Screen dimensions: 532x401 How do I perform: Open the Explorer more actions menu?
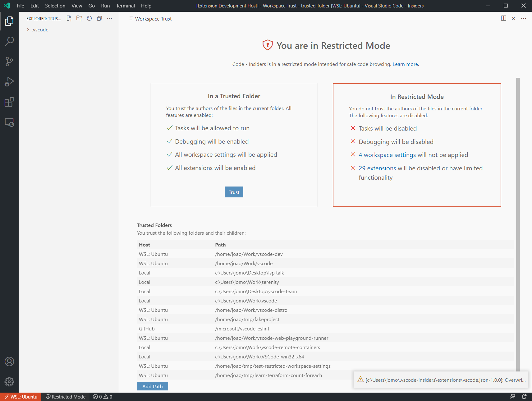[x=109, y=18]
